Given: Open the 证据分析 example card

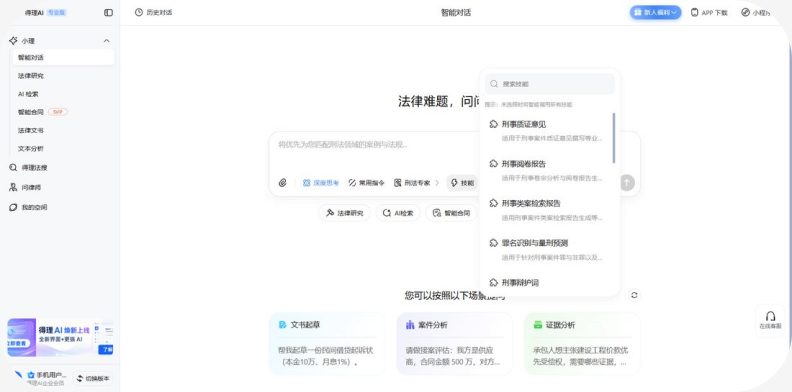Looking at the screenshot, I should click(582, 344).
